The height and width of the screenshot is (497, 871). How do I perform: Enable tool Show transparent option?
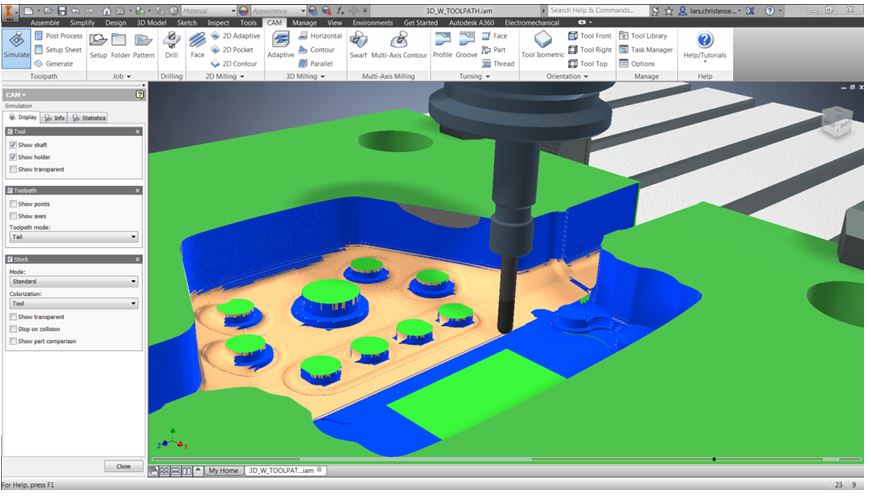pos(13,169)
